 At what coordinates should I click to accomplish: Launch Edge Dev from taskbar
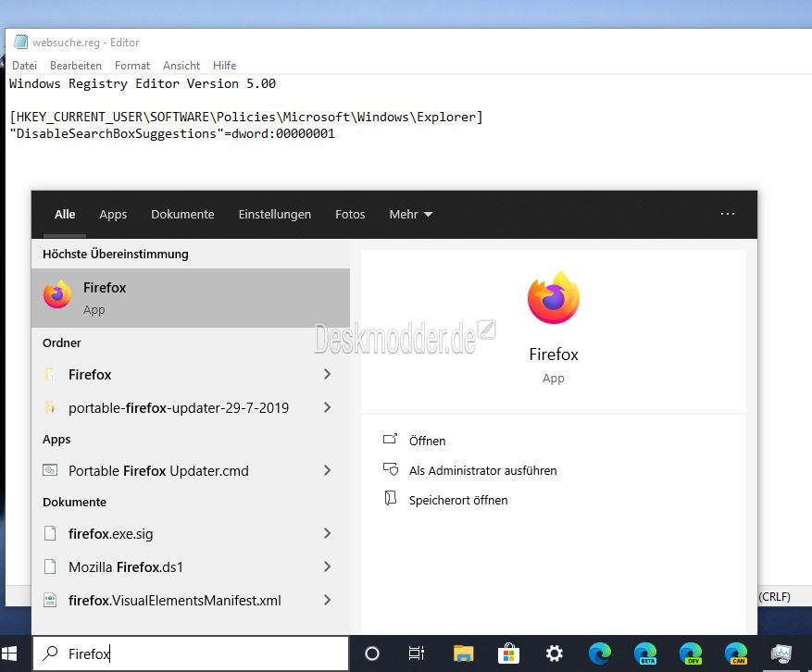[x=691, y=653]
